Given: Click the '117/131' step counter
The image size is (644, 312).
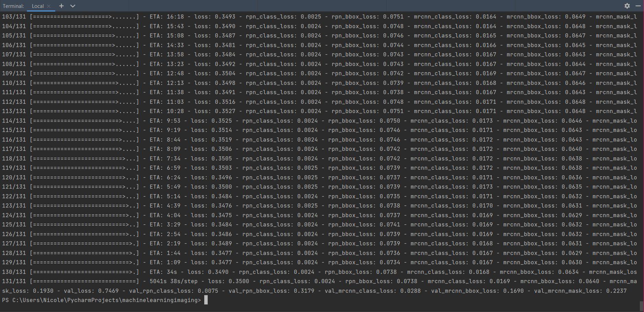Looking at the screenshot, I should click(x=14, y=149).
